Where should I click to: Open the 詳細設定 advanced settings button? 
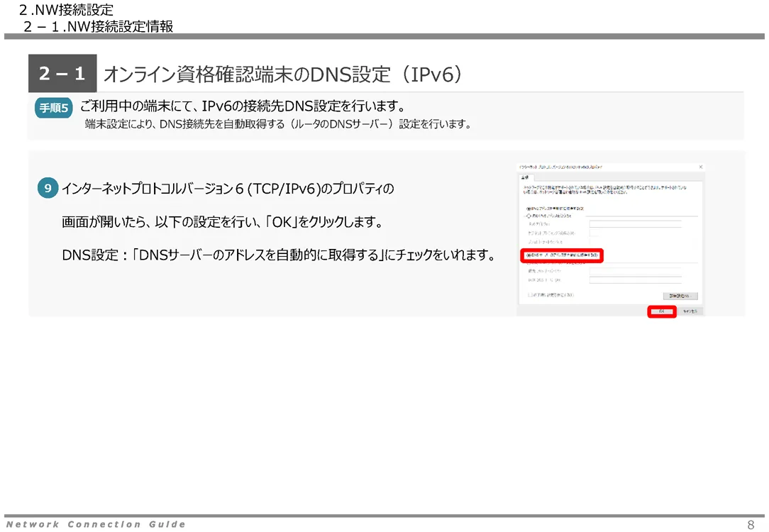point(680,295)
